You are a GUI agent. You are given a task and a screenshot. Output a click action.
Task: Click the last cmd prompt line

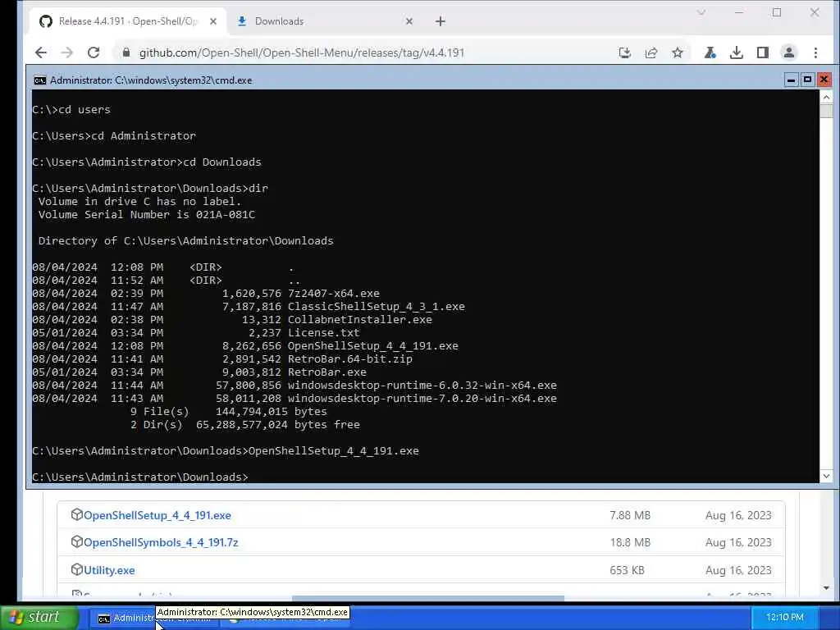(x=140, y=477)
